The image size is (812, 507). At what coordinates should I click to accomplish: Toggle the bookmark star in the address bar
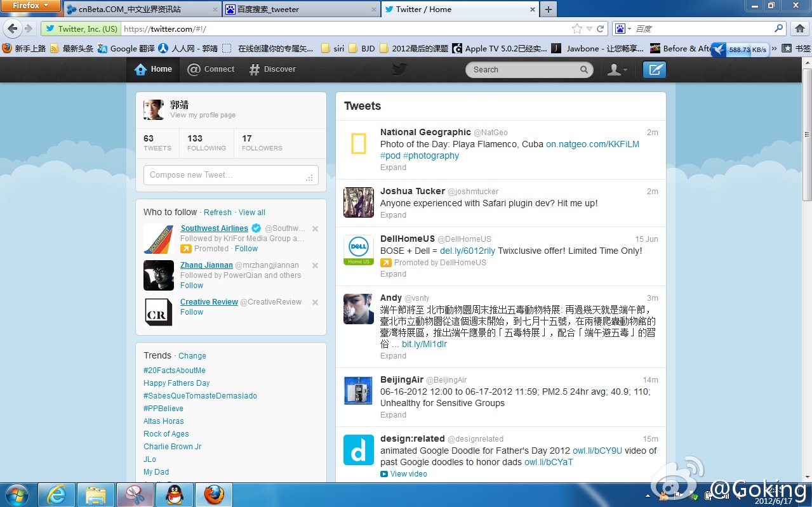(577, 29)
